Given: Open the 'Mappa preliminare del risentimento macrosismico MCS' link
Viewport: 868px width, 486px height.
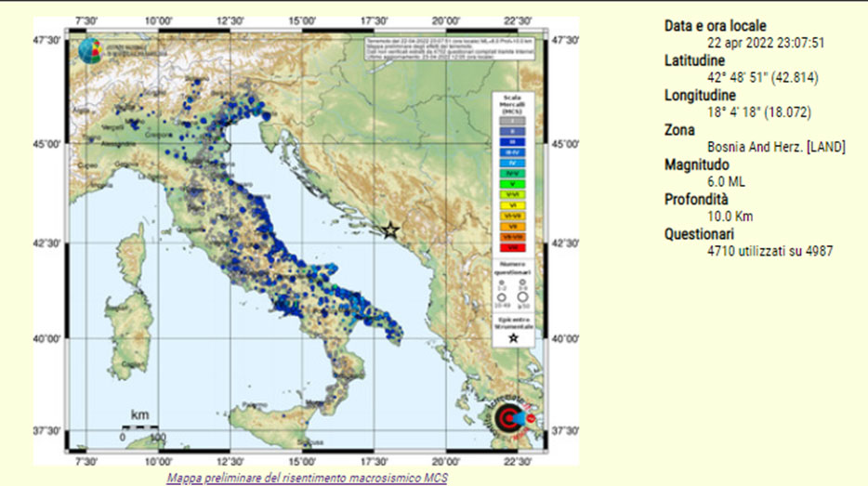Looking at the screenshot, I should click(x=307, y=478).
